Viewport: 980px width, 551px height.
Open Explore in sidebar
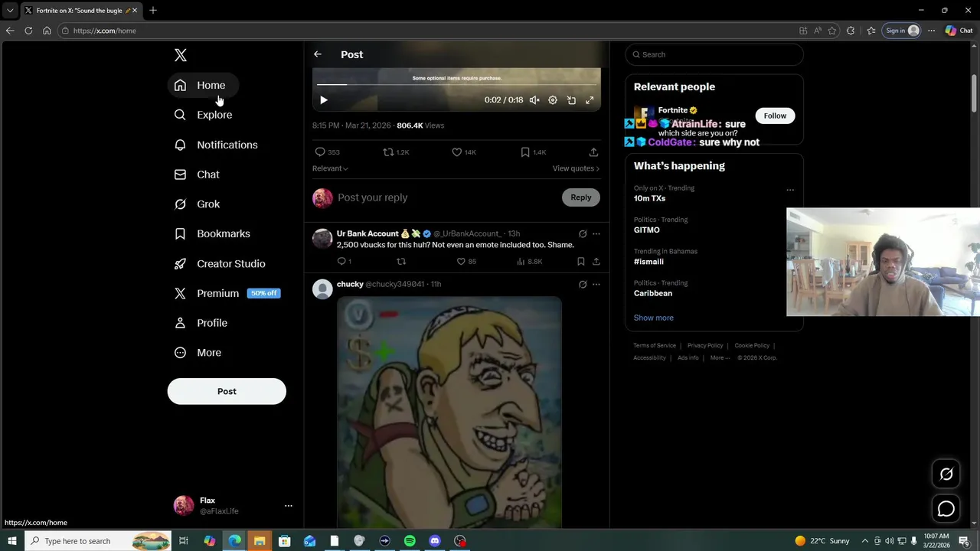pyautogui.click(x=204, y=115)
